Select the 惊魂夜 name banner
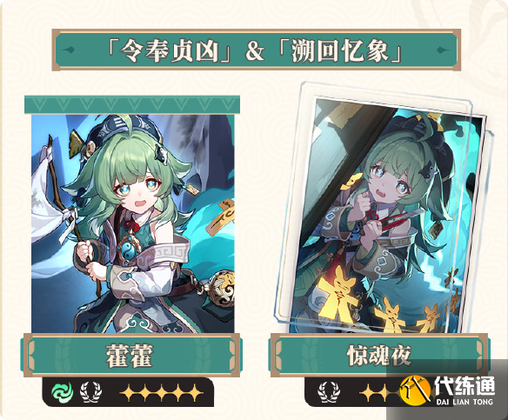The image size is (508, 420). point(379,356)
